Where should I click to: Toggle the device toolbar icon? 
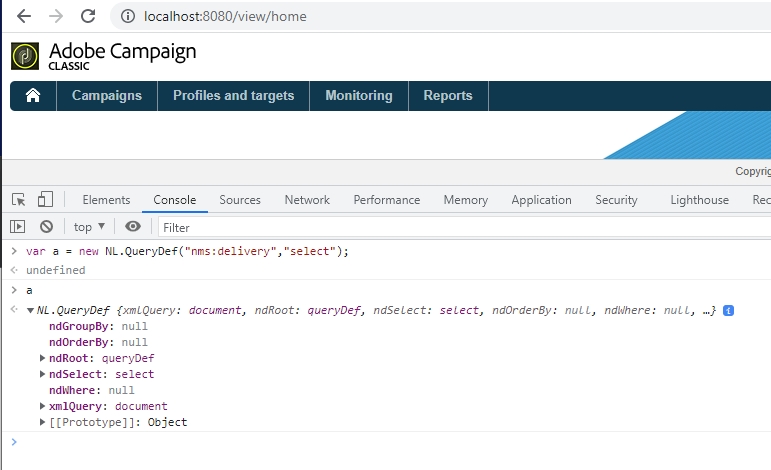tap(45, 199)
